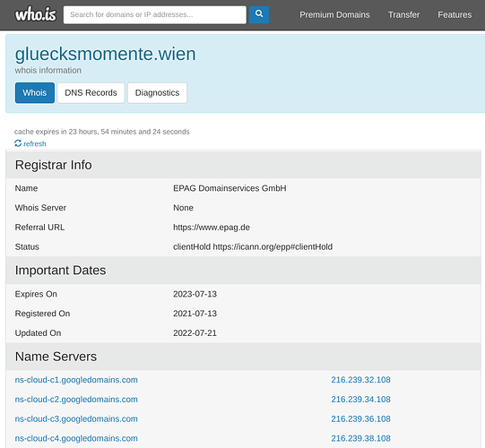This screenshot has height=448, width=485.
Task: Switch to the DNS Records tab
Action: click(x=91, y=93)
